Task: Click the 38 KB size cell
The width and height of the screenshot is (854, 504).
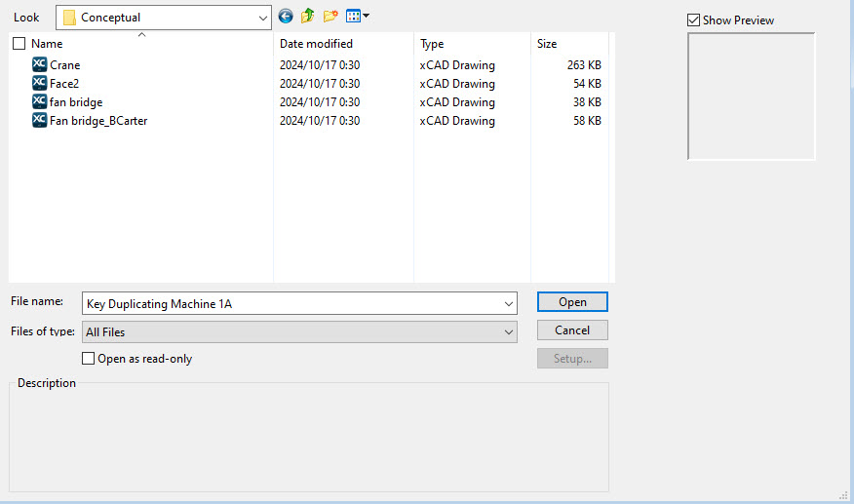Action: (x=587, y=102)
